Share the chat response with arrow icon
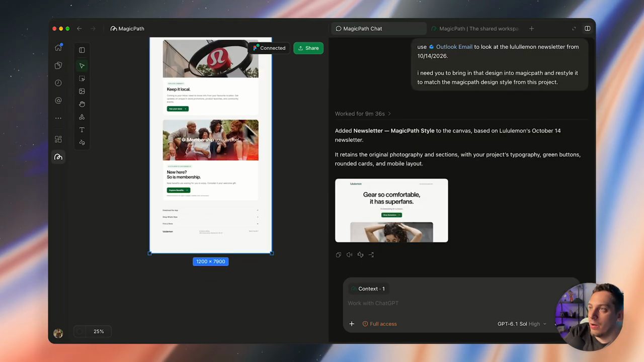644x362 pixels. click(x=371, y=255)
